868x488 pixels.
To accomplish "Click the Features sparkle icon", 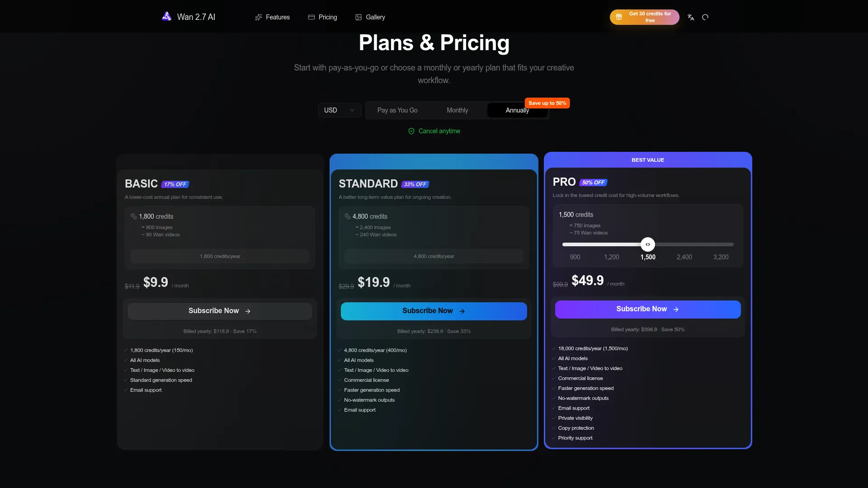I will (259, 17).
